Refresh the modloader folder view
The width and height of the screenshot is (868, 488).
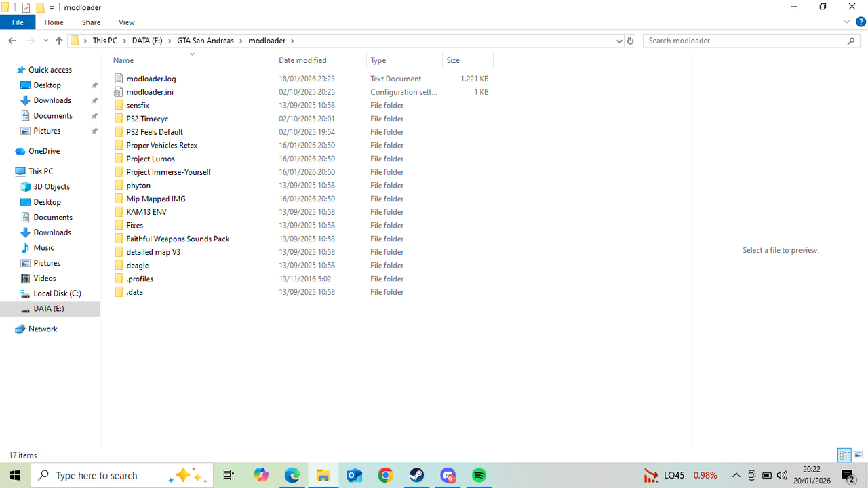630,41
